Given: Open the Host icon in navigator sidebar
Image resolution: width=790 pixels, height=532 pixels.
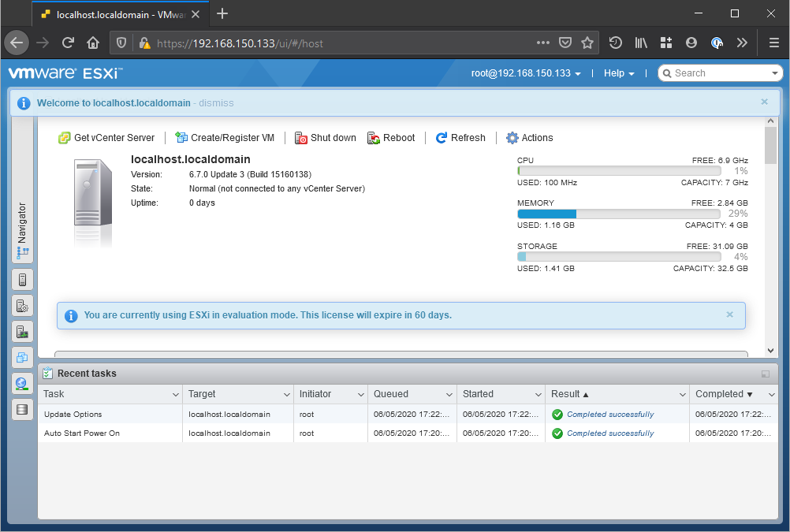Looking at the screenshot, I should [x=22, y=279].
